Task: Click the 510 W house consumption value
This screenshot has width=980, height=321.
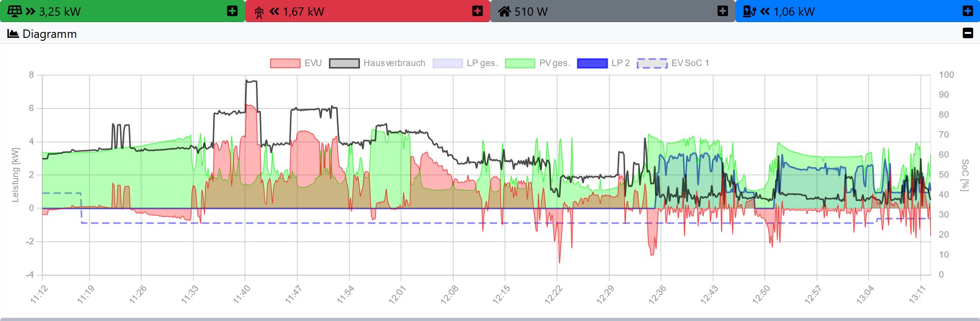Action: (x=531, y=12)
